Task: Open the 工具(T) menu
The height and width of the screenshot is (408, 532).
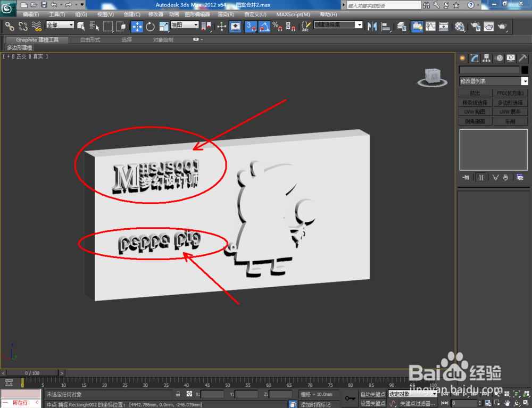Action: click(57, 14)
